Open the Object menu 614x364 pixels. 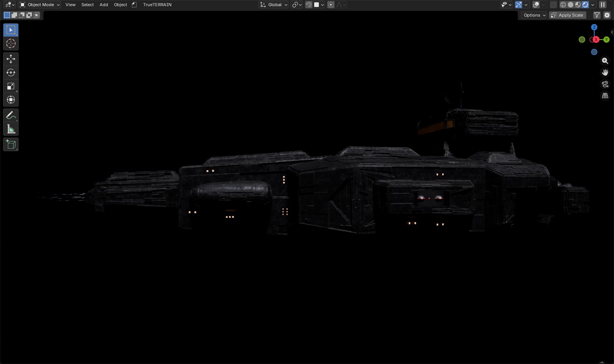pos(121,5)
